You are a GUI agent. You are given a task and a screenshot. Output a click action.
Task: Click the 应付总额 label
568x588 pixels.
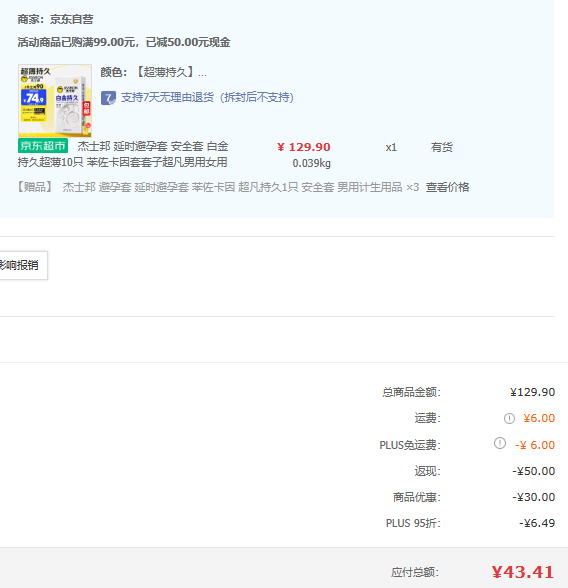[x=415, y=573]
